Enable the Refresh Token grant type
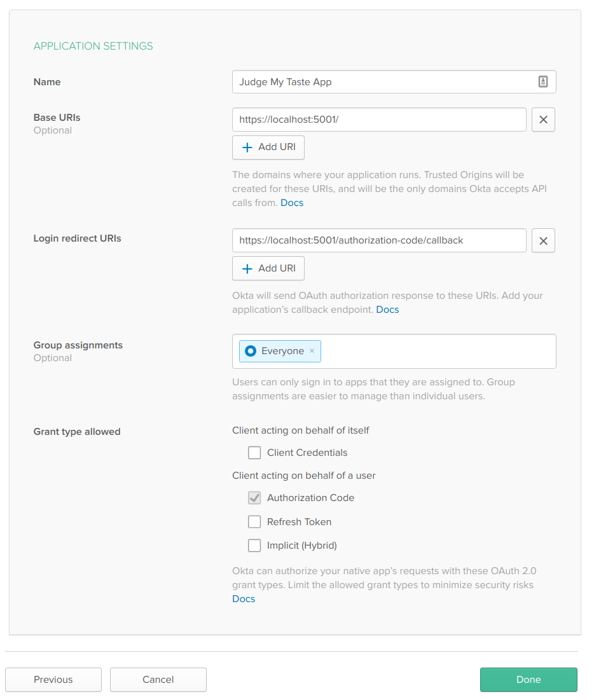The height and width of the screenshot is (700, 594). click(x=254, y=522)
